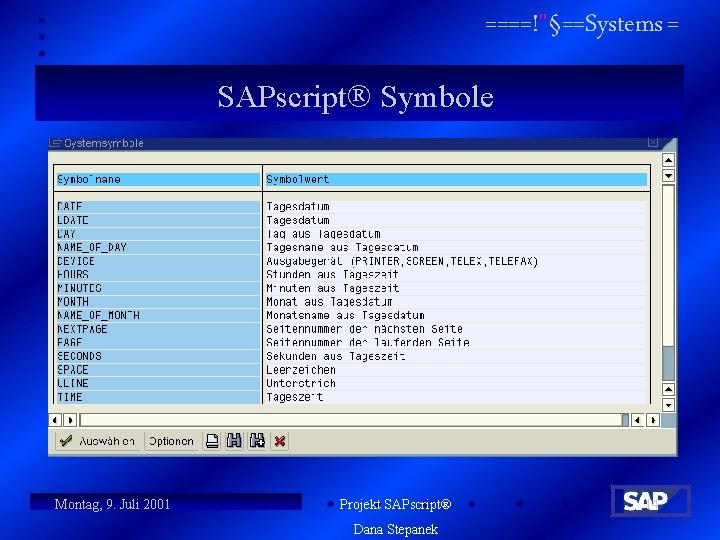Click the right arrow beside leftmost horizontal arrow

click(x=70, y=420)
